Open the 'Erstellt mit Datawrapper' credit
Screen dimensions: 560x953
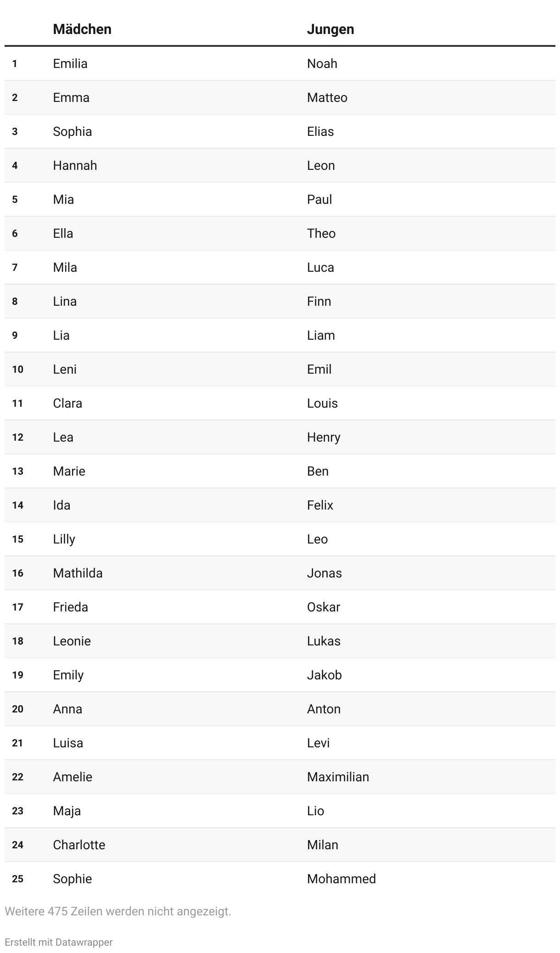[x=59, y=942]
